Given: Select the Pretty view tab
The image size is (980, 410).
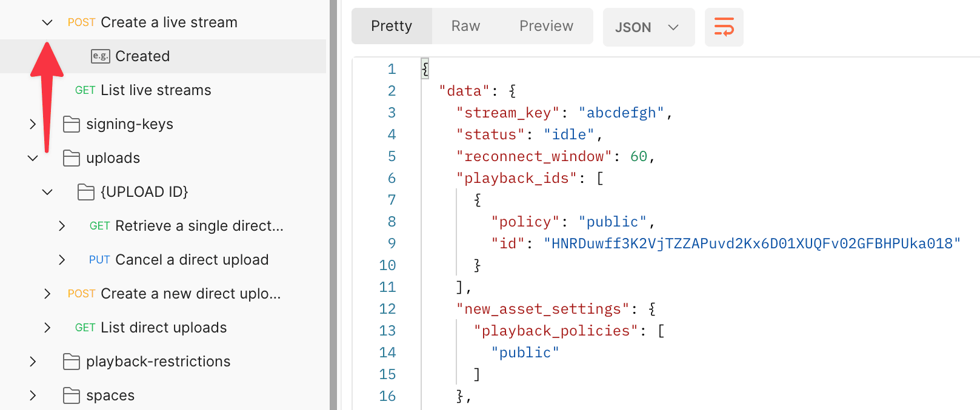Looking at the screenshot, I should (x=392, y=26).
